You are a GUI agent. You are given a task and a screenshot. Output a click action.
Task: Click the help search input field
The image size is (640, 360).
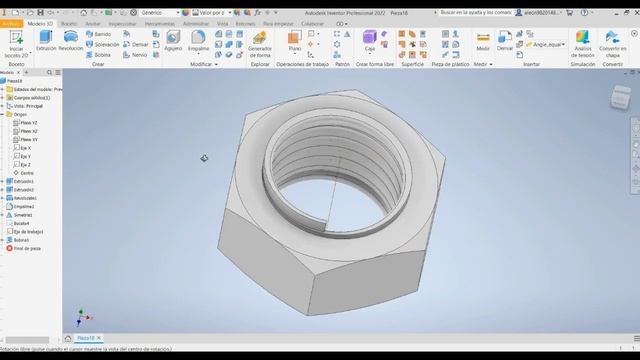(475, 13)
